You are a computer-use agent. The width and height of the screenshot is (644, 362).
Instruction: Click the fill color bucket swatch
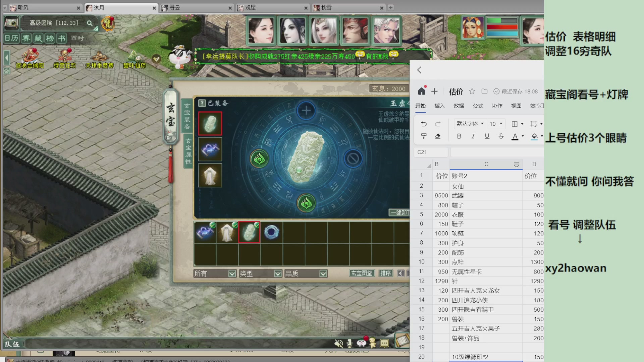(534, 136)
